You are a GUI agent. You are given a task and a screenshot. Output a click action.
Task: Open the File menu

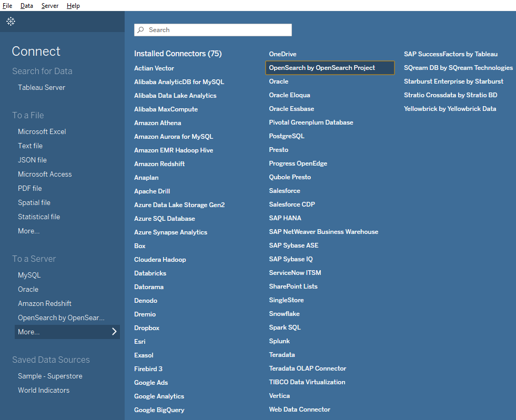click(7, 6)
